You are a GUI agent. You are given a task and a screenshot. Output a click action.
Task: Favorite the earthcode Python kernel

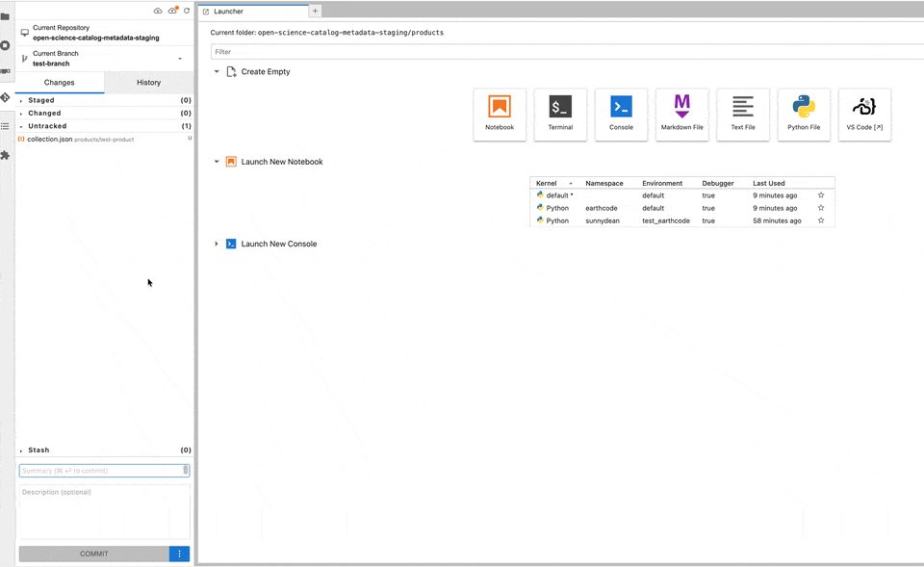(821, 208)
